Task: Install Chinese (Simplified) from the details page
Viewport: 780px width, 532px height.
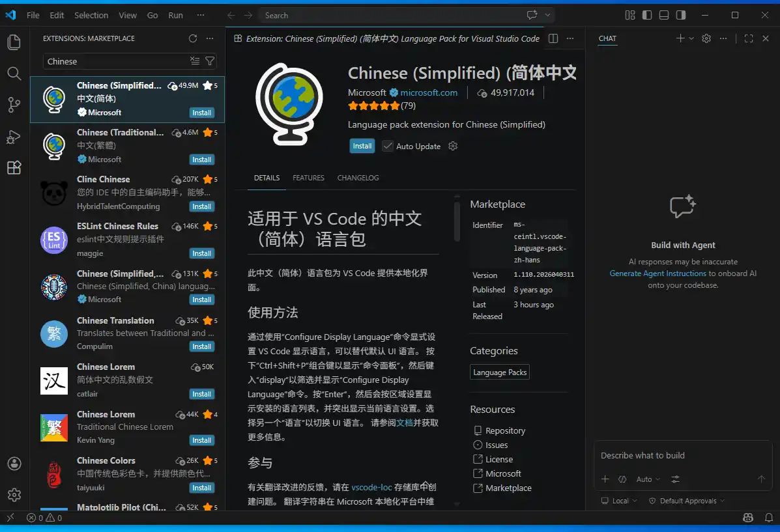Action: [362, 146]
